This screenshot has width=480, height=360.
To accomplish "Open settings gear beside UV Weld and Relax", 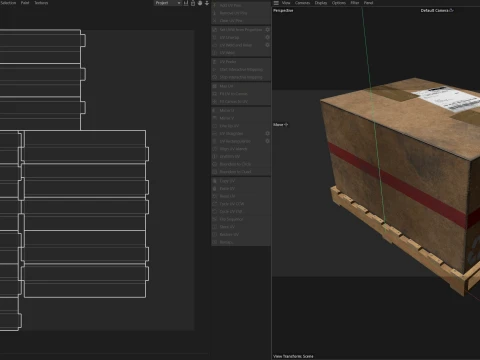I will tap(267, 45).
